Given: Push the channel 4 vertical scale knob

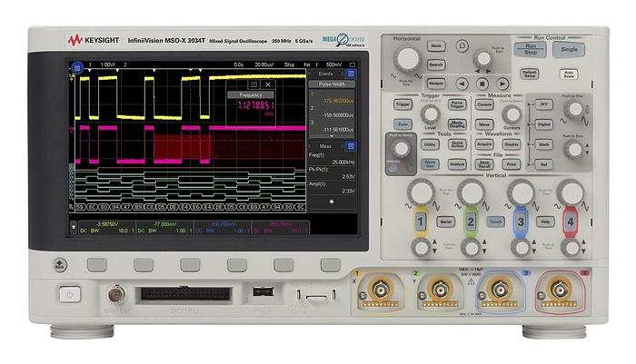Looking at the screenshot, I should click(x=571, y=192).
